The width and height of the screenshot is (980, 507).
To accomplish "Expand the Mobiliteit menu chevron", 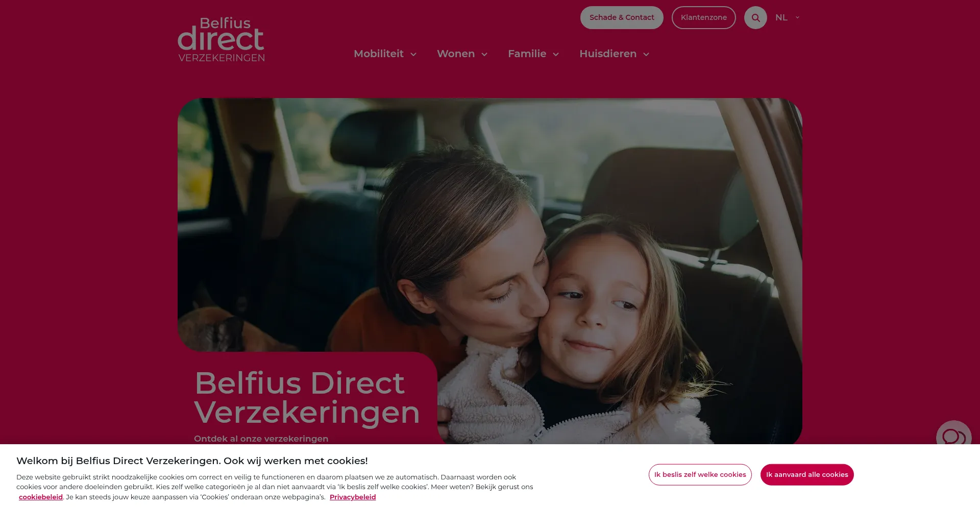I will [413, 54].
